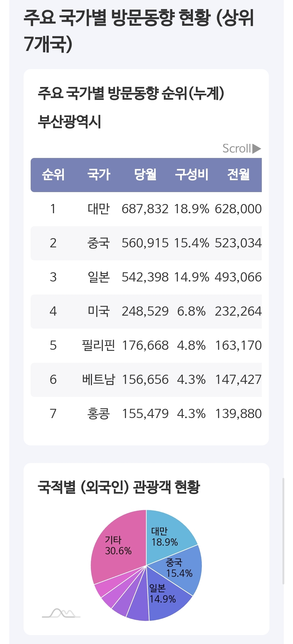
Task: Click the 중국 country cell in table
Action: point(99,243)
